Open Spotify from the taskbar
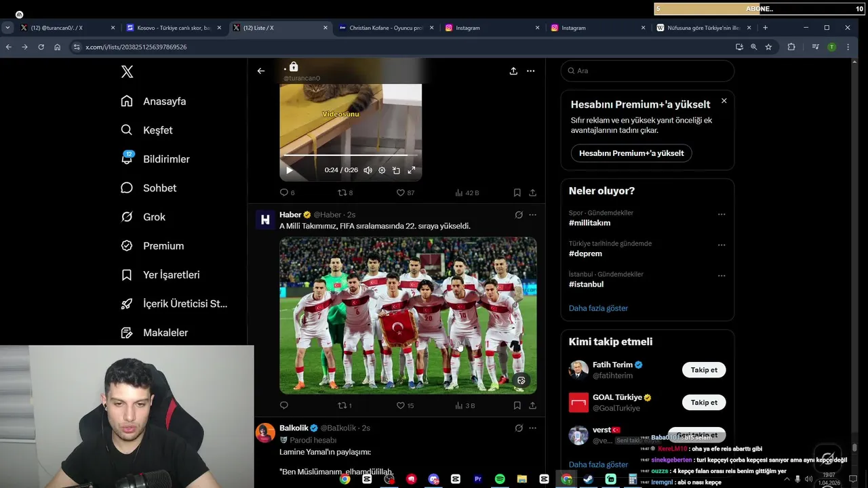Image resolution: width=868 pixels, height=488 pixels. coord(500,479)
